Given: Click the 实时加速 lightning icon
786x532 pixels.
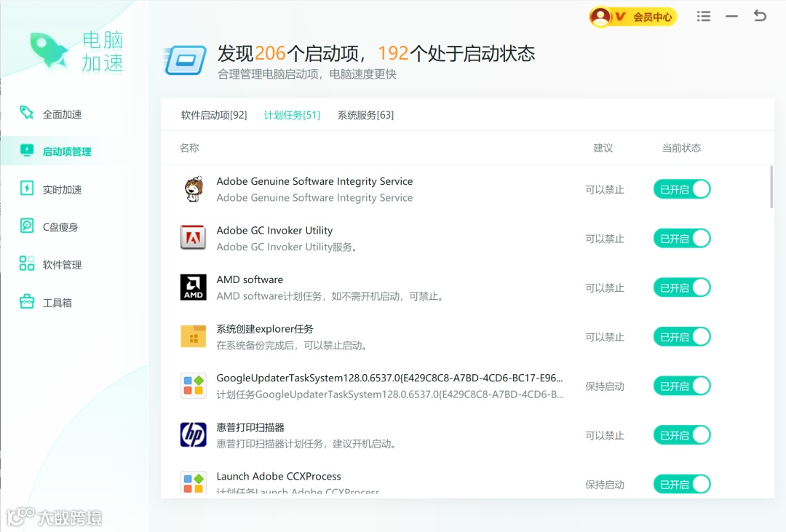Looking at the screenshot, I should click(x=27, y=188).
